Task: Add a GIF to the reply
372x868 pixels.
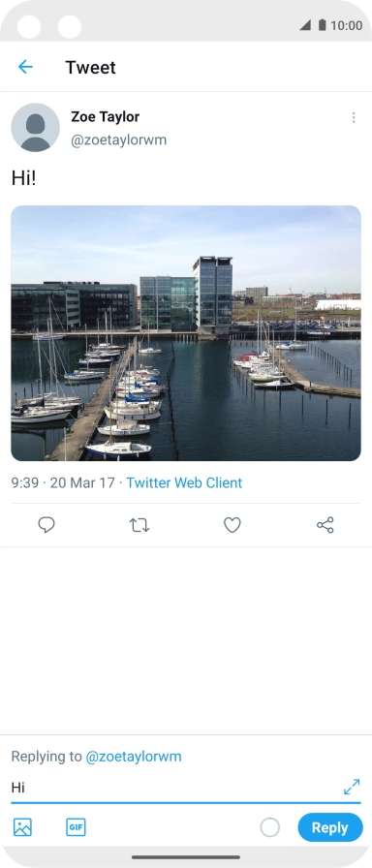Action: 76,827
